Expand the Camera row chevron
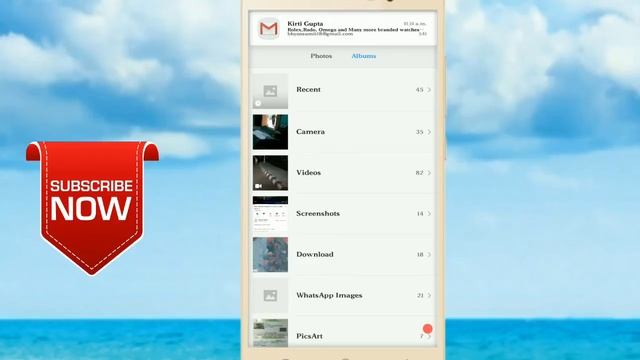Screen dimensions: 640x360 tap(429, 132)
